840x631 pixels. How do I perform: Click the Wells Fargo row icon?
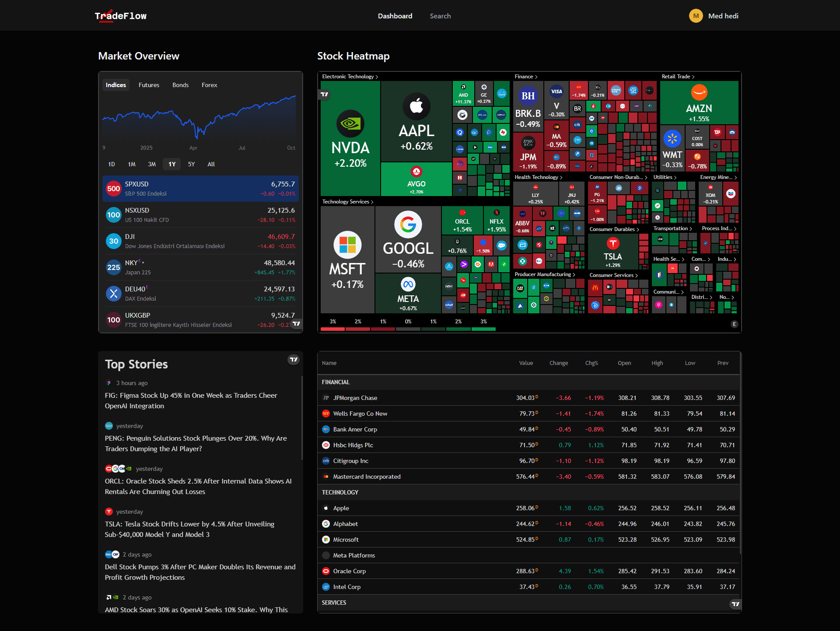pos(326,414)
